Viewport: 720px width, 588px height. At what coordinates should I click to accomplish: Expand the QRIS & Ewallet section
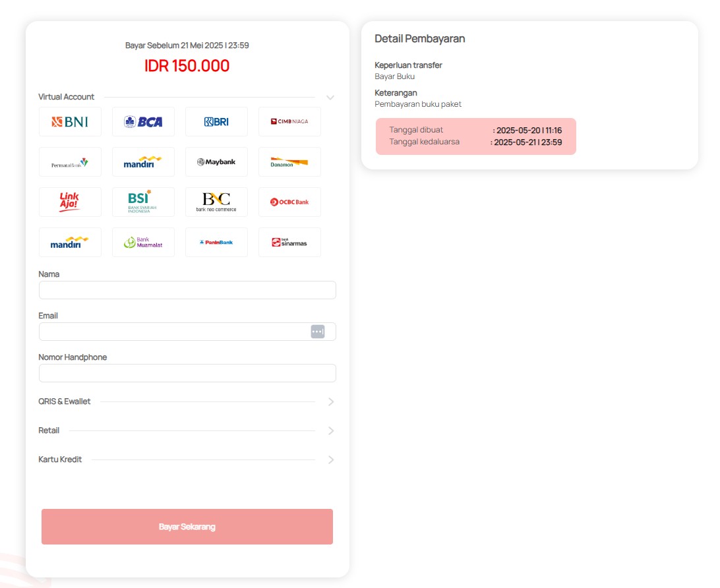coord(331,401)
